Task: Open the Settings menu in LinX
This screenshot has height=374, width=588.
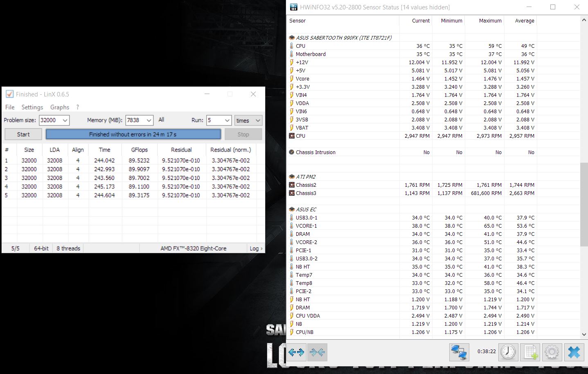Action: pos(32,107)
